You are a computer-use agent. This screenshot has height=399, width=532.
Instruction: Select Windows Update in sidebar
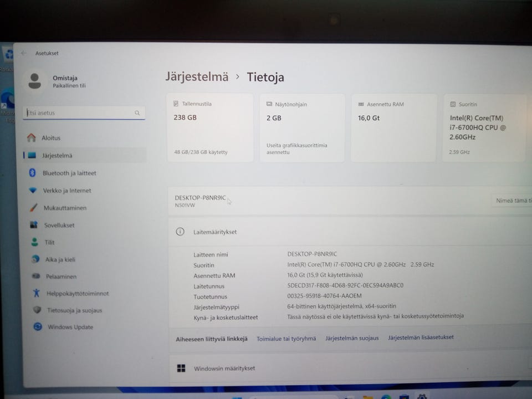point(89,327)
